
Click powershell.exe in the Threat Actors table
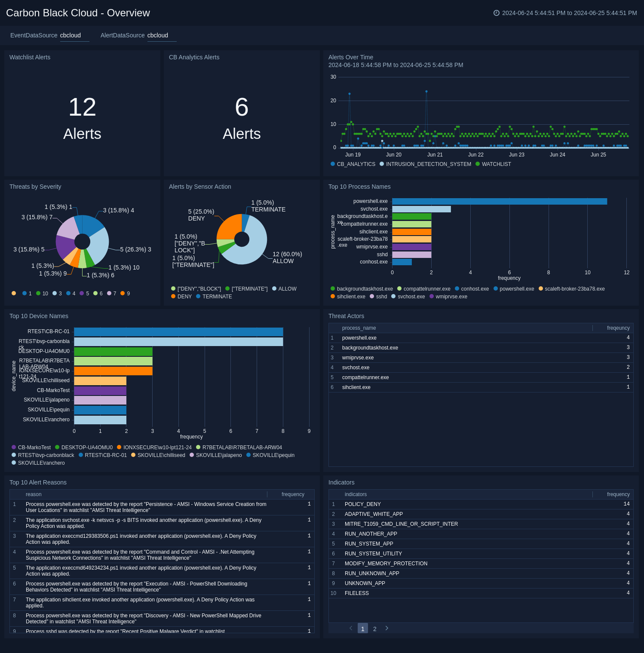point(359,338)
